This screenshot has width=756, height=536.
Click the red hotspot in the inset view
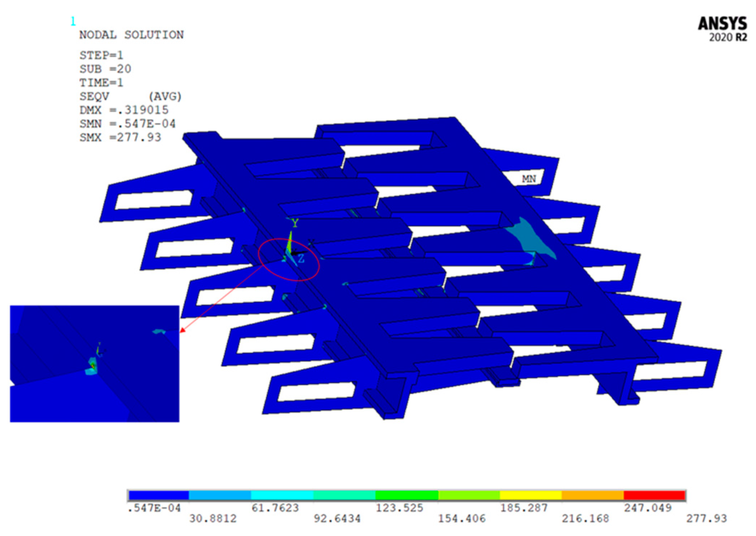pyautogui.click(x=93, y=366)
